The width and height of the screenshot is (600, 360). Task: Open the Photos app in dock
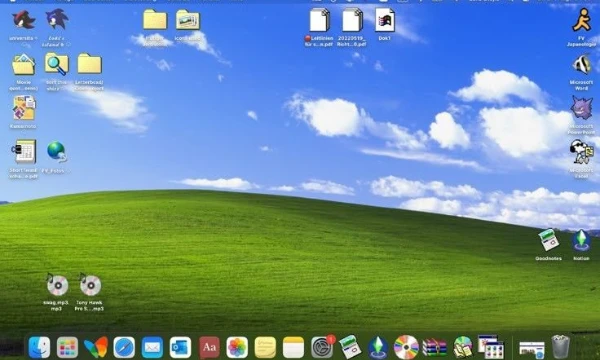click(237, 347)
